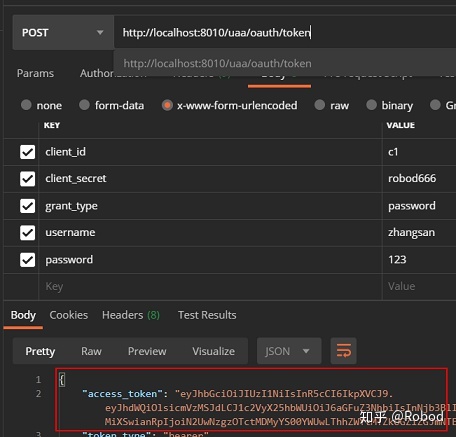Image resolution: width=456 pixels, height=437 pixels.
Task: Click the username key cell
Action: 210,233
